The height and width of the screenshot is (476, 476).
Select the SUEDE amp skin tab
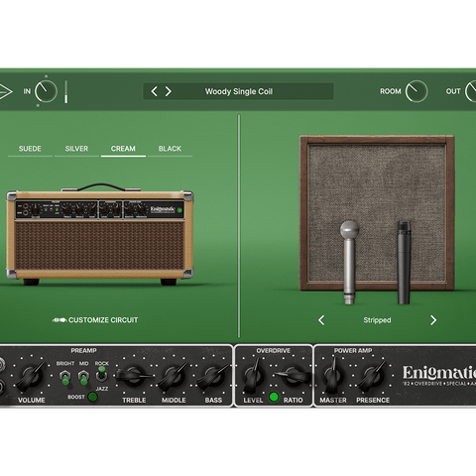click(x=30, y=149)
